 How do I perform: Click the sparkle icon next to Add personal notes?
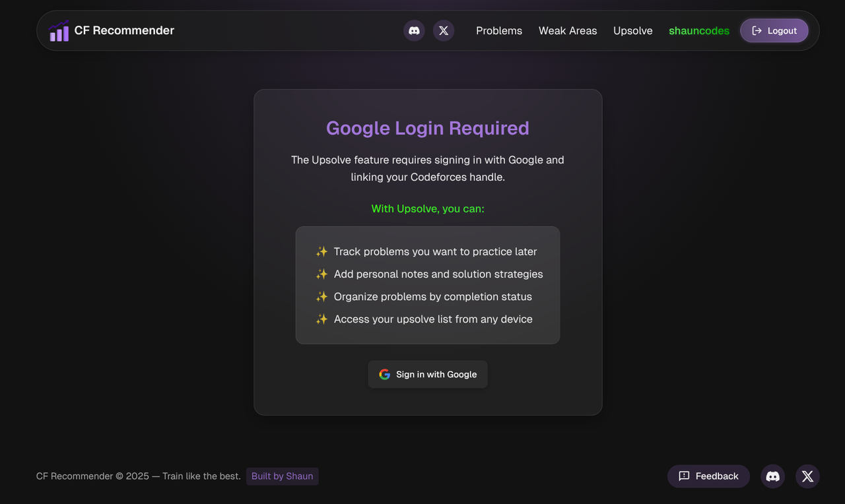click(x=321, y=274)
